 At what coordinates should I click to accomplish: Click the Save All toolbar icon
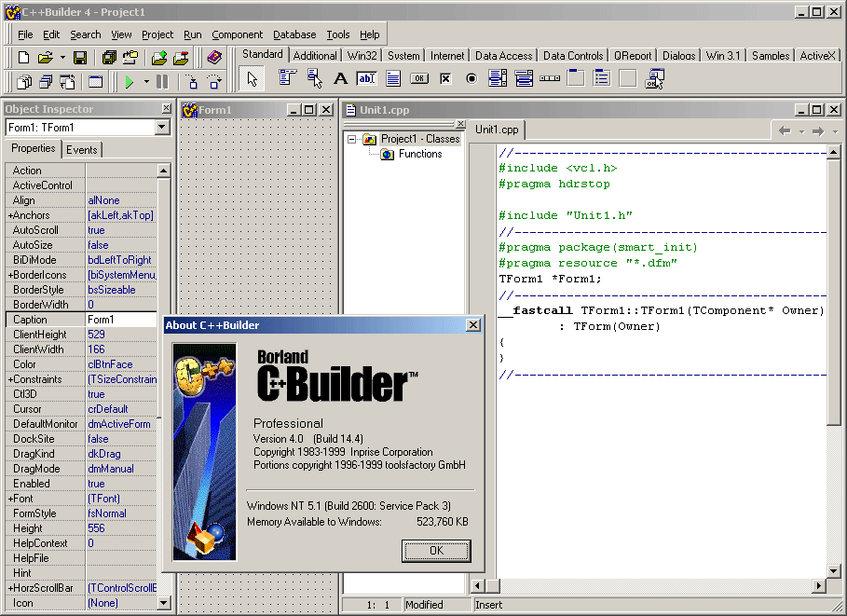click(x=109, y=57)
